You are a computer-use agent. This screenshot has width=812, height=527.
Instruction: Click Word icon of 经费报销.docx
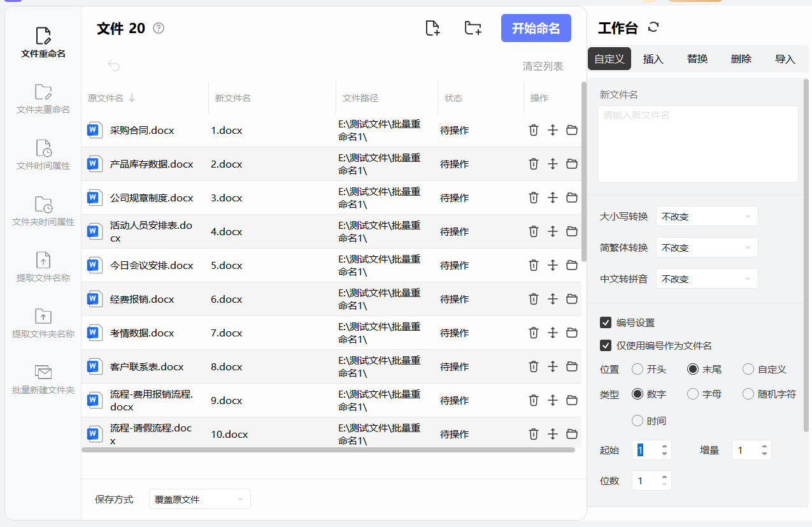coord(94,299)
